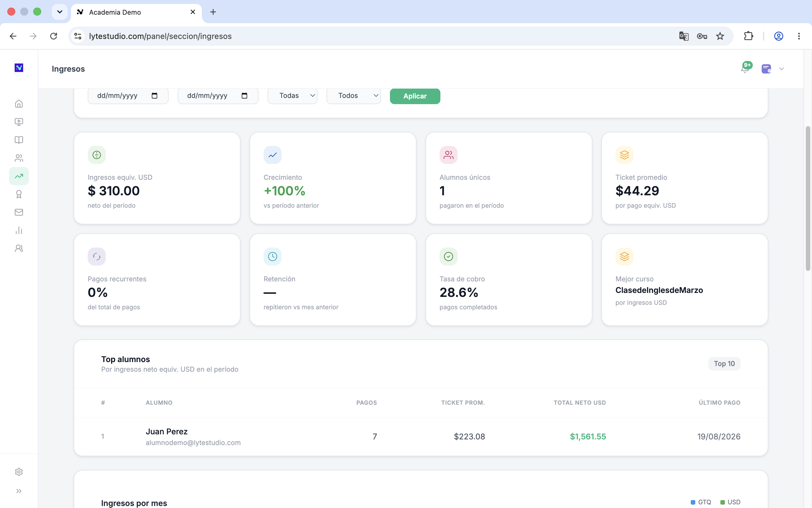Reload the current page

54,36
